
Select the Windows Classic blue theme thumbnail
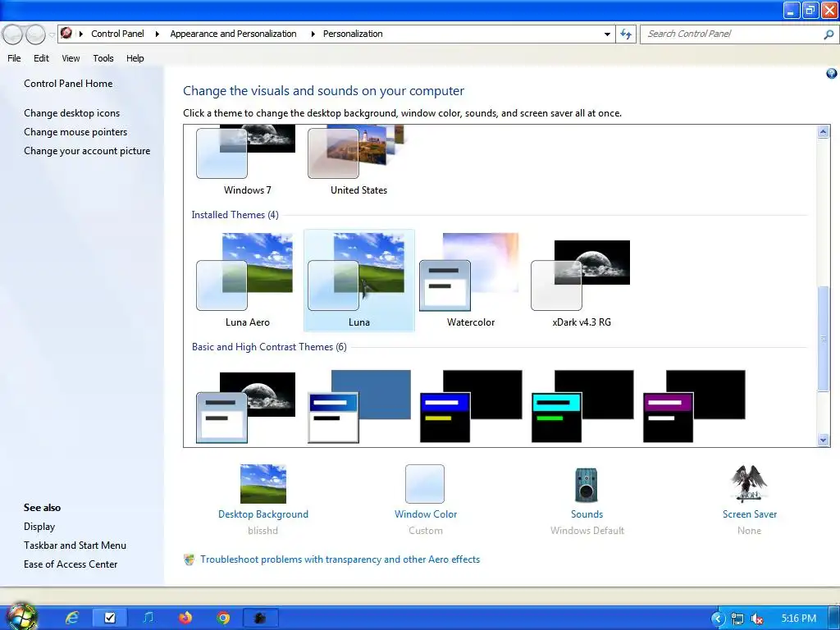point(359,407)
